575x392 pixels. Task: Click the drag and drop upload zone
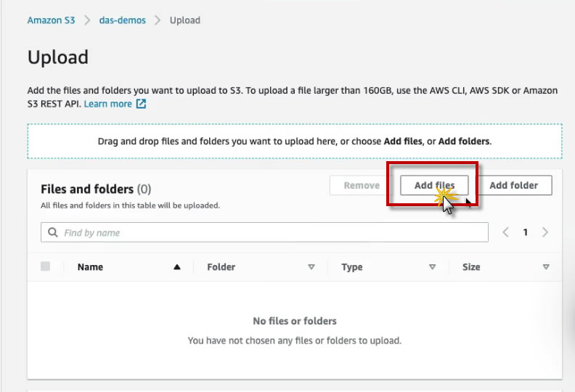pos(294,141)
